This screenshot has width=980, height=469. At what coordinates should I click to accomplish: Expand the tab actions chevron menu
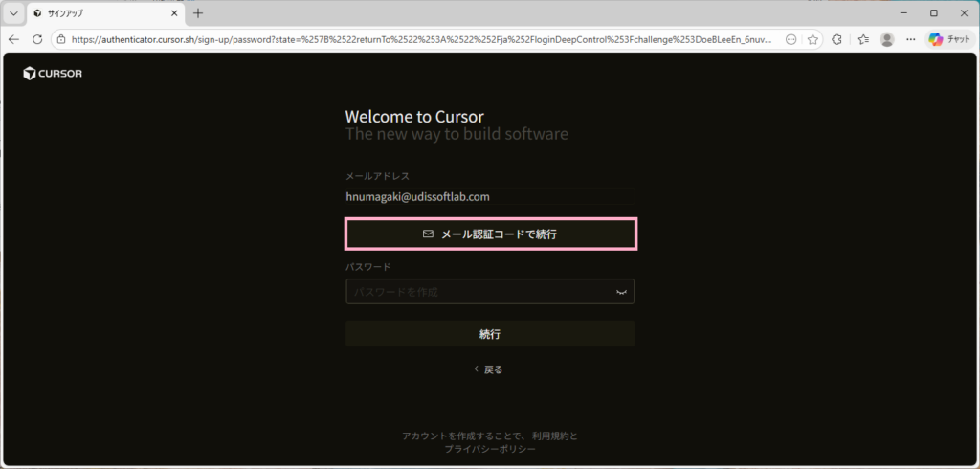(x=13, y=13)
